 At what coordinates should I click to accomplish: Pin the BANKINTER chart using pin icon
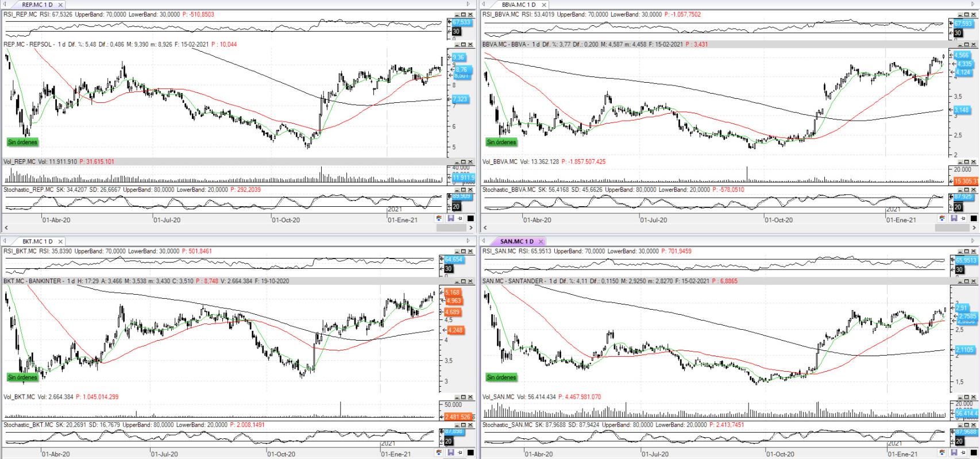point(460,453)
